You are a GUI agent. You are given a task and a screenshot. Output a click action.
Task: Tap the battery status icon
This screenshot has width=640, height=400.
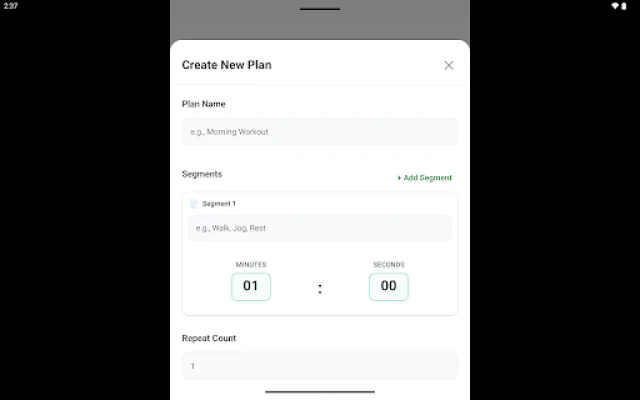(626, 6)
